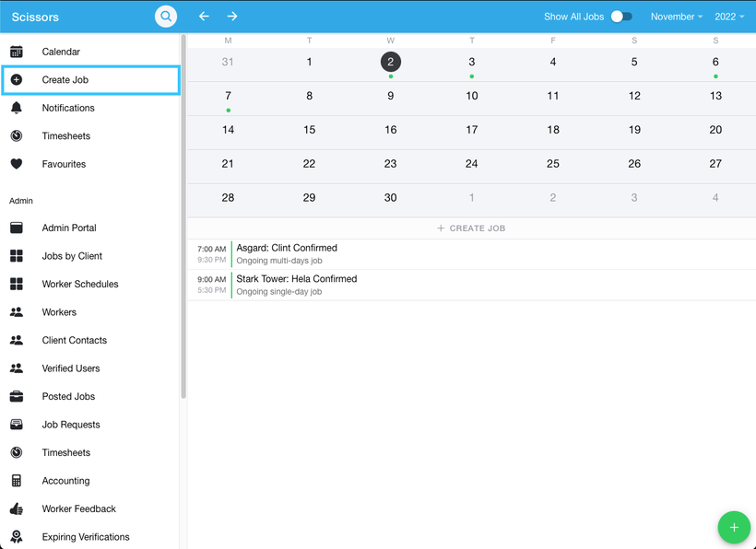Go to previous month with back arrow

click(x=205, y=17)
